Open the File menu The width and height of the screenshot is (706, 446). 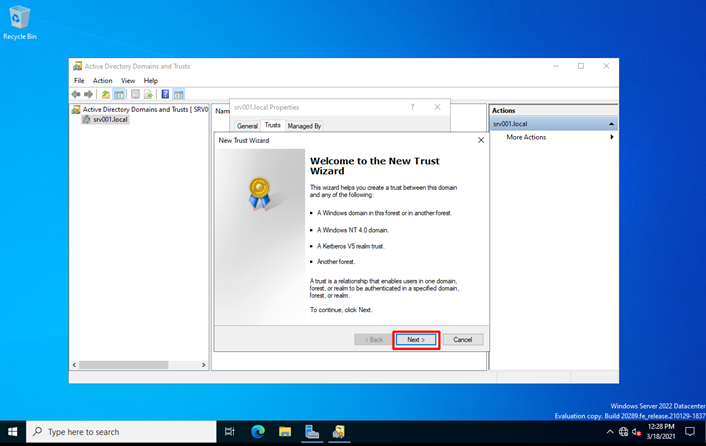pyautogui.click(x=79, y=81)
